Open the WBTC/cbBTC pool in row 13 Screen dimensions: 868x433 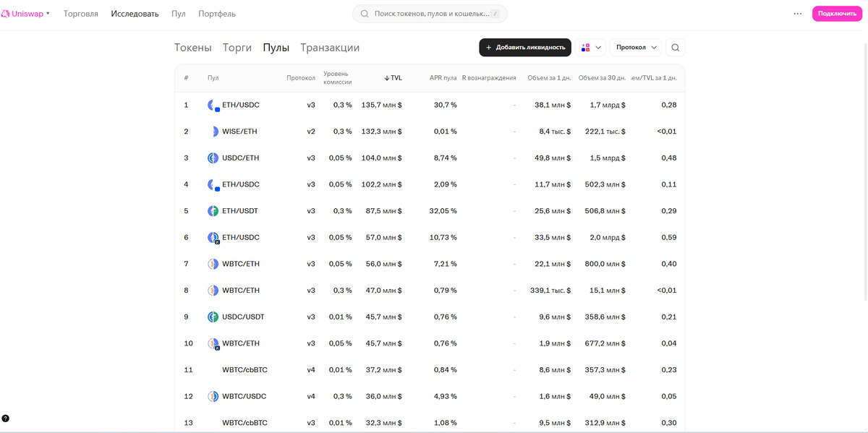tap(430, 422)
